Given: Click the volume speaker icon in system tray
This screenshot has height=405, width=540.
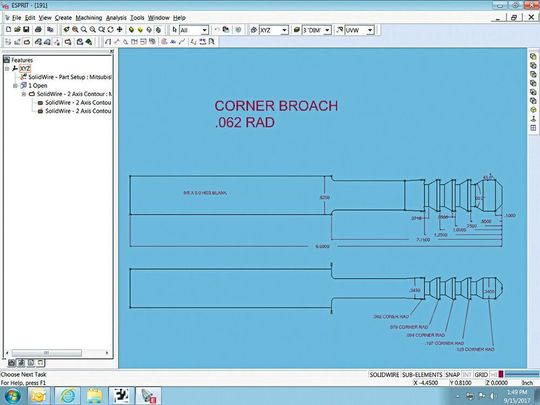Looking at the screenshot, I should pos(493,396).
